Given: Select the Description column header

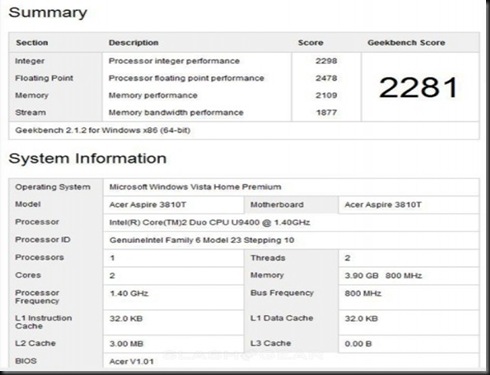Looking at the screenshot, I should (133, 43).
